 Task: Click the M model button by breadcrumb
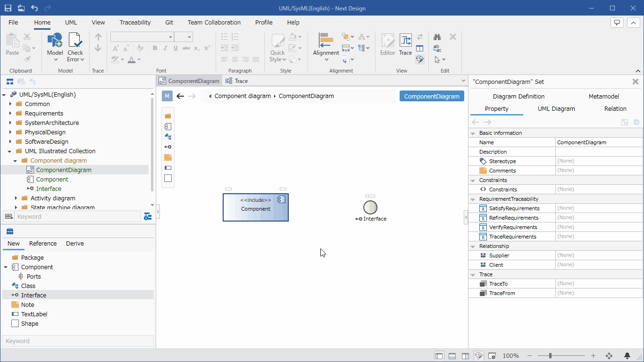[x=167, y=96]
